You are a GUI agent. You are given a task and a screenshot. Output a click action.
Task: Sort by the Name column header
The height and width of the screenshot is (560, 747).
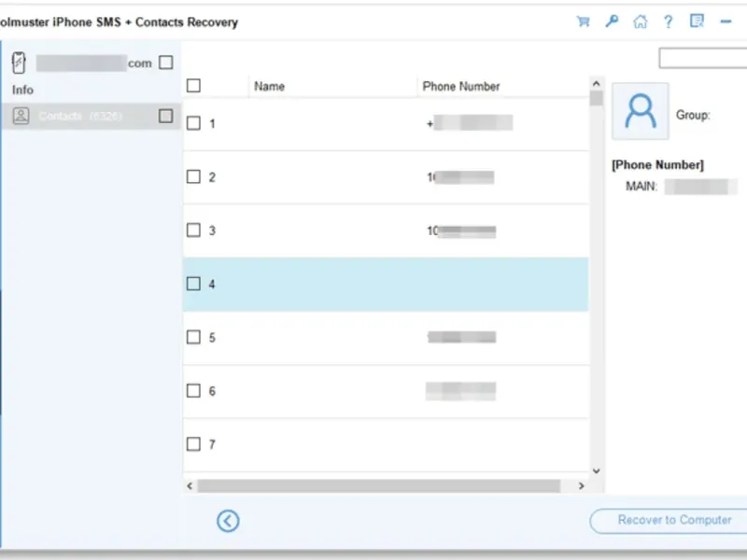coord(269,86)
